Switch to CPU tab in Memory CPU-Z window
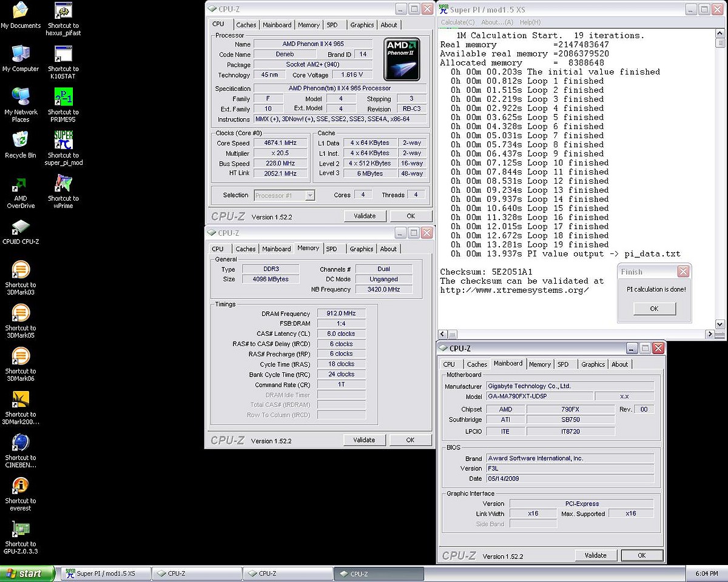Screen dimensions: 728x582 click(218, 249)
